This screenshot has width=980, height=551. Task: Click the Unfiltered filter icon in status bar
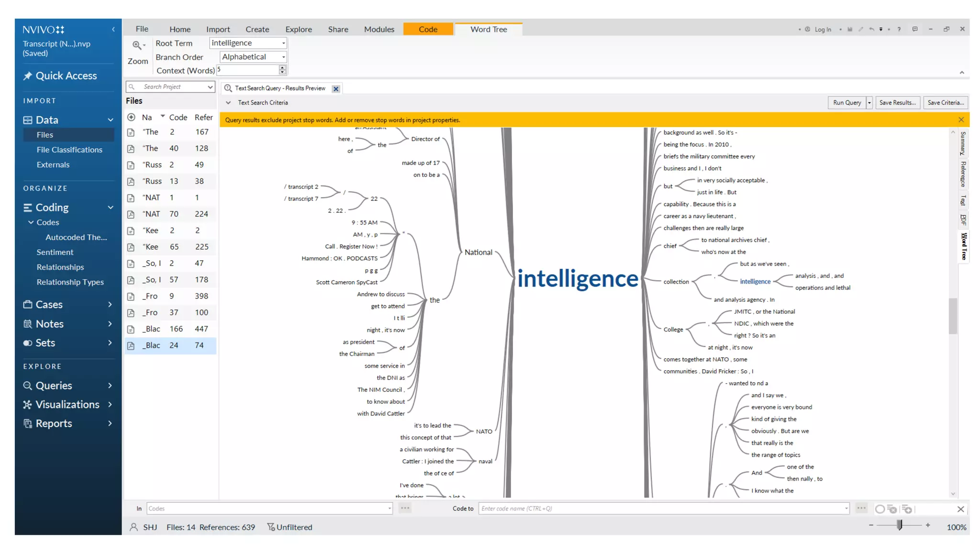[271, 527]
